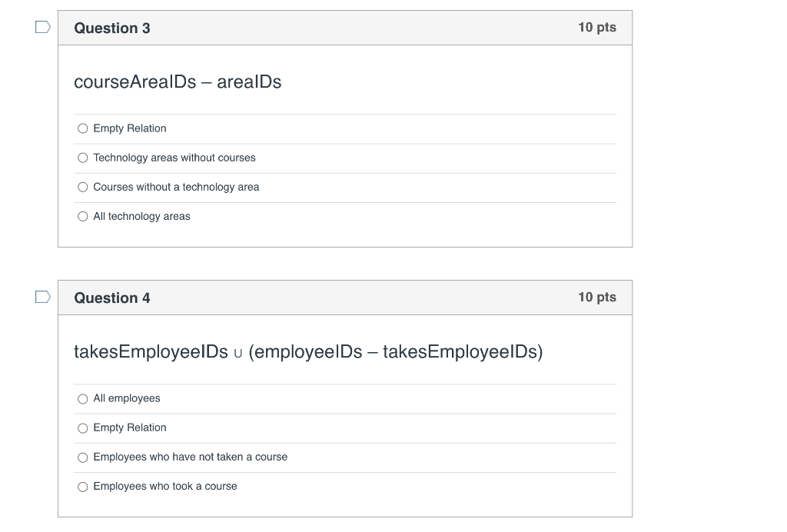Choose the All employees answer
Image resolution: width=787 pixels, height=532 pixels.
pos(83,398)
